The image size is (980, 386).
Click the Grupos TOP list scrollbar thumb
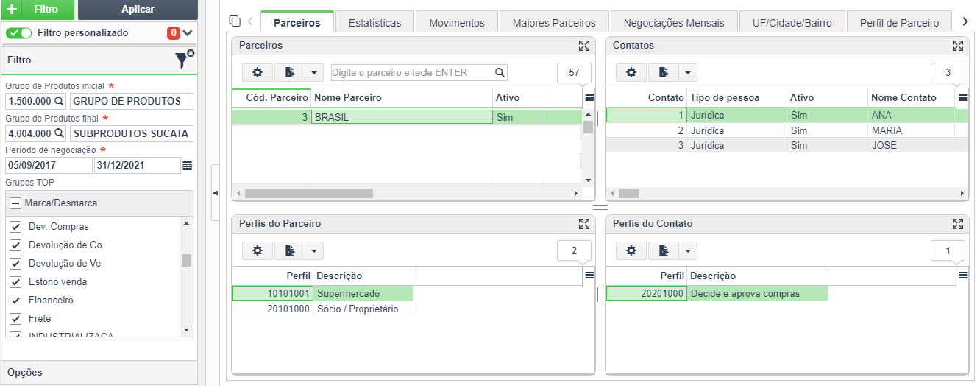point(186,260)
